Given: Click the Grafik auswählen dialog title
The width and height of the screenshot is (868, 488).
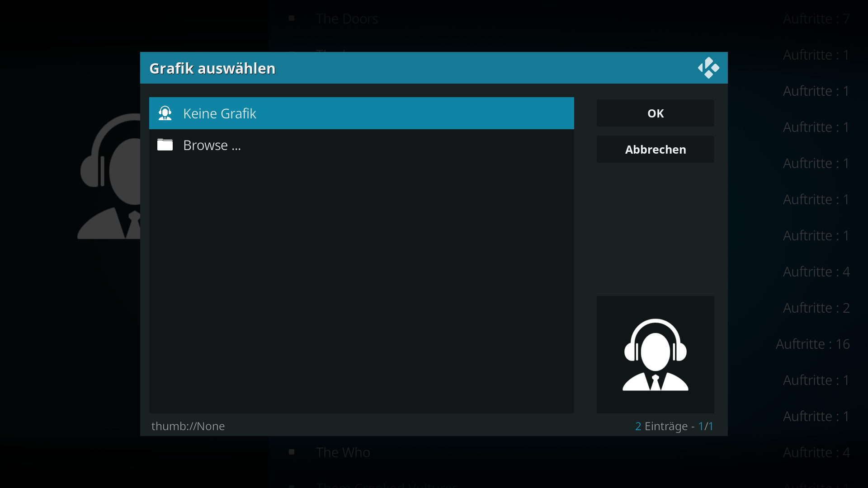Looking at the screenshot, I should coord(212,68).
